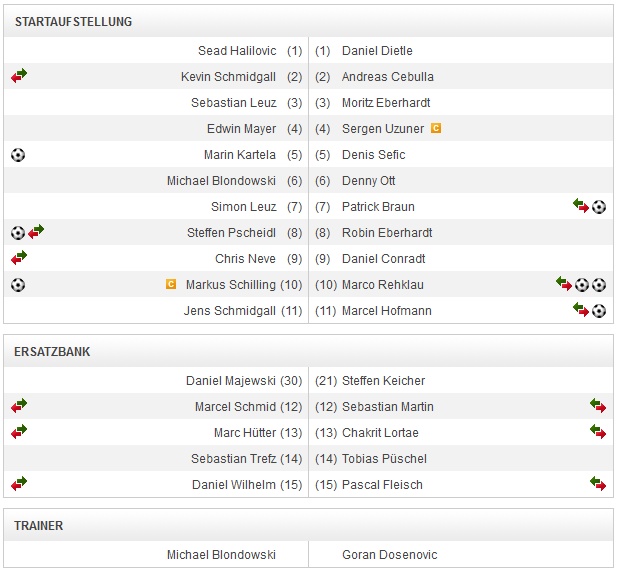Click substitution arrows beside Daniel Wilhelm

19,484
